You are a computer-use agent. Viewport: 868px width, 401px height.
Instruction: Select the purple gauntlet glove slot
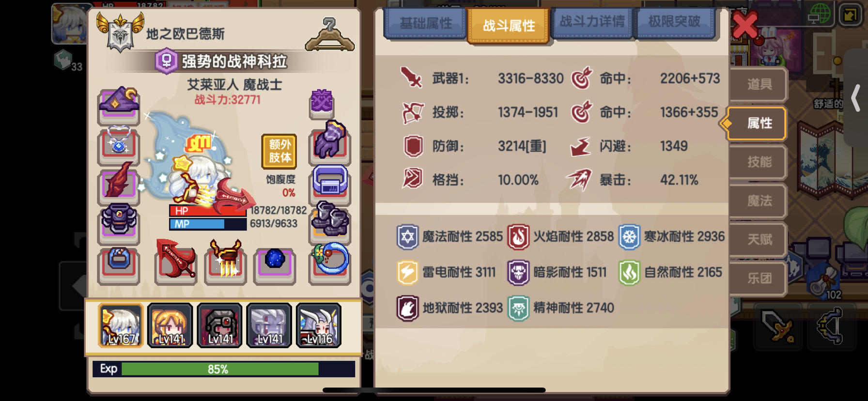tap(330, 142)
